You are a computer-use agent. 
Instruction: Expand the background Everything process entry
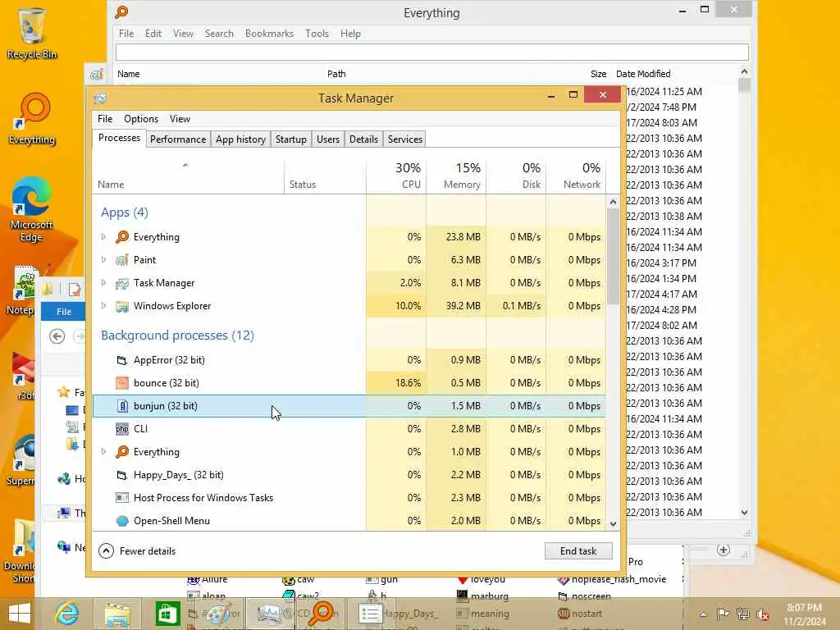tap(104, 452)
